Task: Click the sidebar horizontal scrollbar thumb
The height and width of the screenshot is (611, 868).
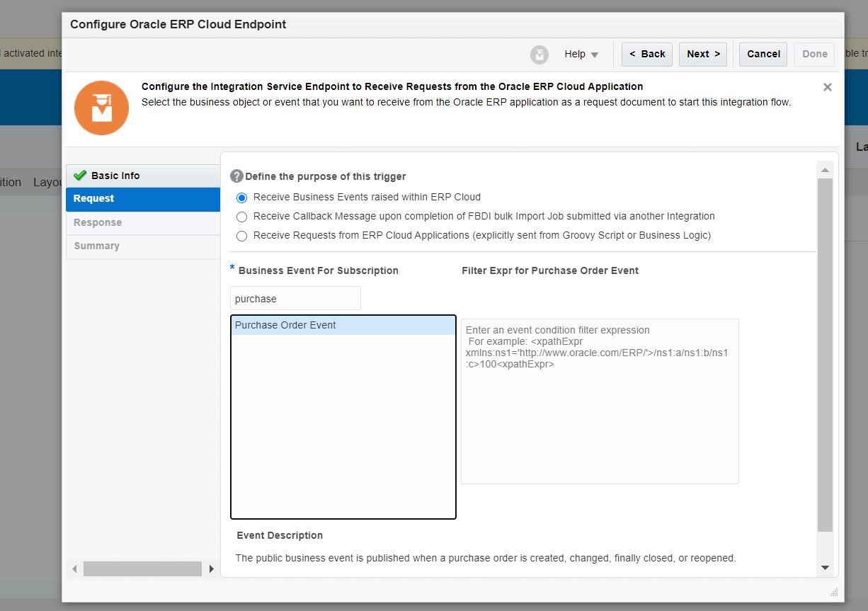Action: pos(142,569)
